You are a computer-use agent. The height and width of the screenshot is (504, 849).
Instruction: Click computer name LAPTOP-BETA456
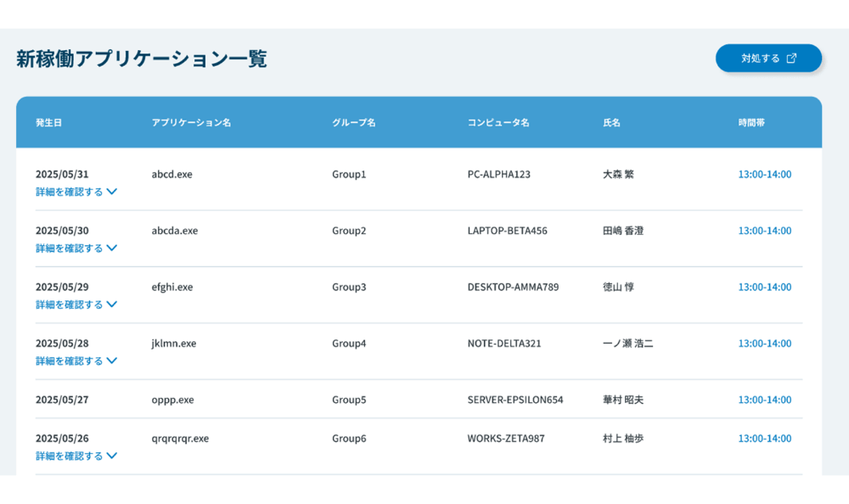(508, 231)
